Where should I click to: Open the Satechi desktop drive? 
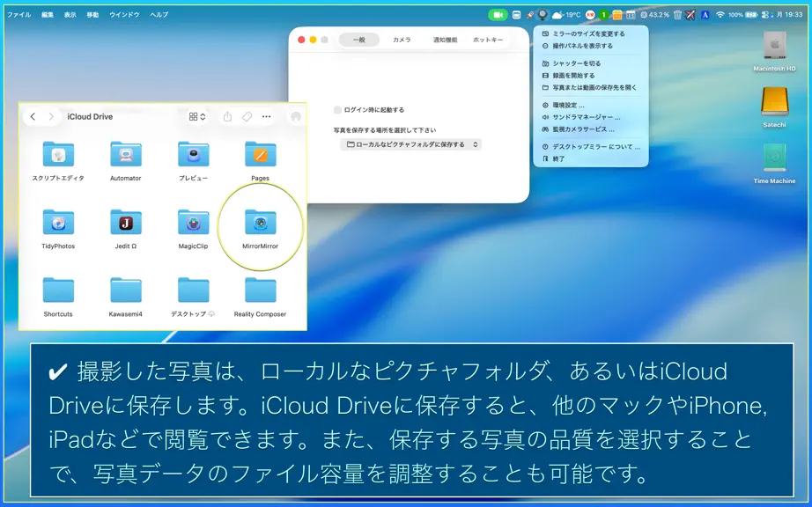pyautogui.click(x=774, y=107)
